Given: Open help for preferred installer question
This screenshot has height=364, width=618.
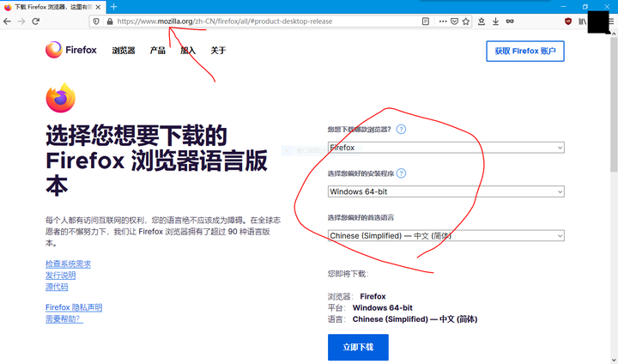Looking at the screenshot, I should click(401, 173).
